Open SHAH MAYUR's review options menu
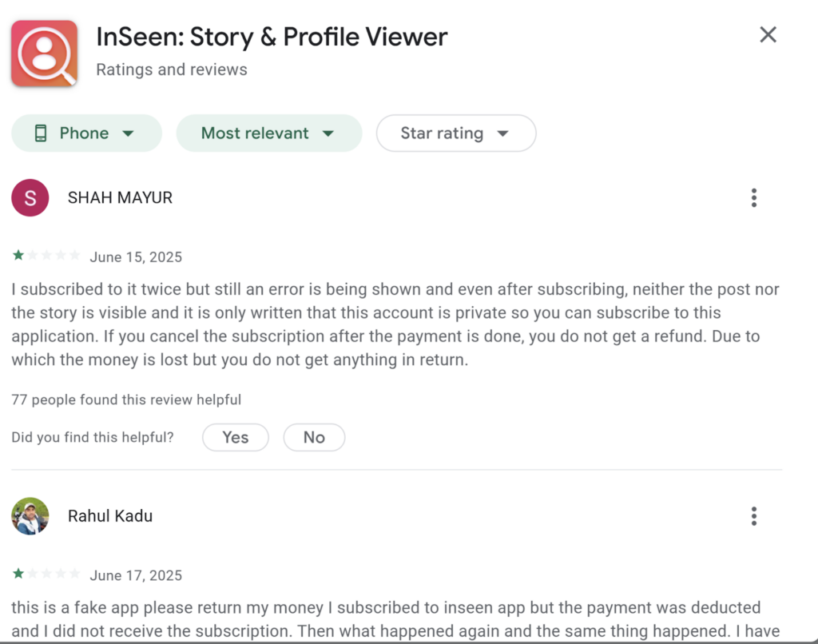This screenshot has width=818, height=644. tap(753, 197)
